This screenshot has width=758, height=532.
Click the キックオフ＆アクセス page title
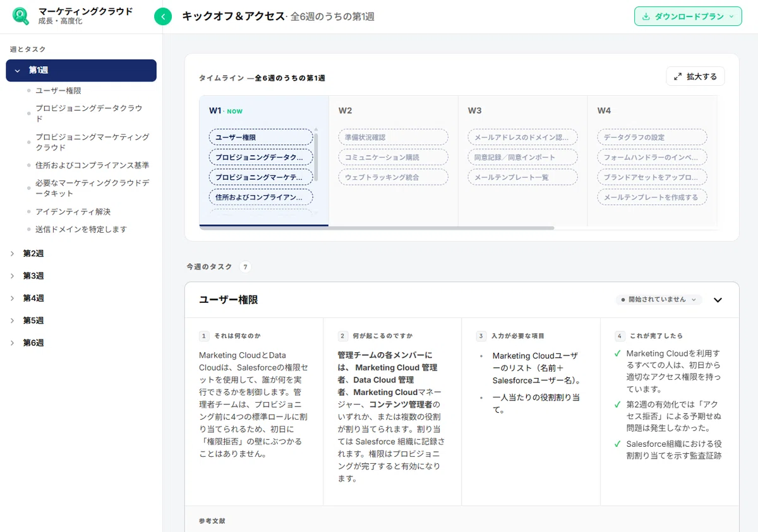233,16
